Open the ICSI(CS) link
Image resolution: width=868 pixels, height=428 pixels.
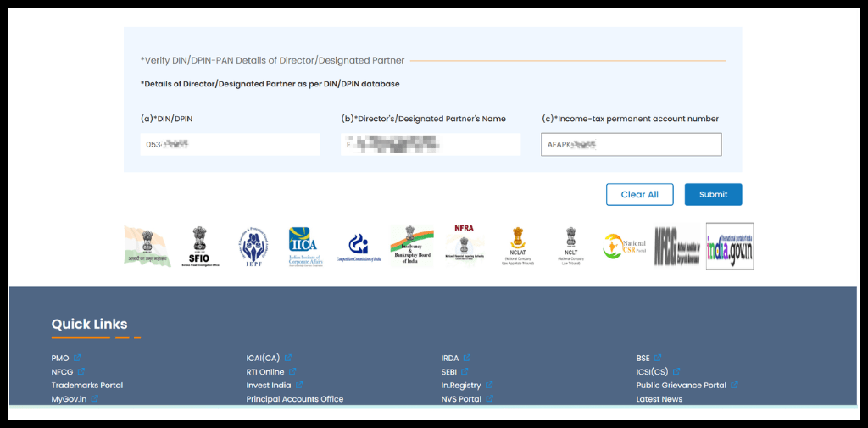[652, 372]
